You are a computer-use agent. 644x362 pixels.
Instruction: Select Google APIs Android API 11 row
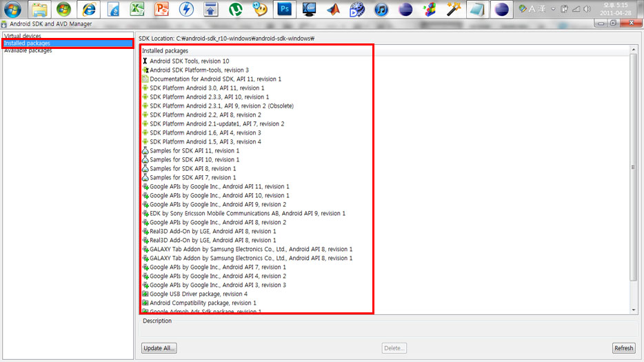point(219,187)
